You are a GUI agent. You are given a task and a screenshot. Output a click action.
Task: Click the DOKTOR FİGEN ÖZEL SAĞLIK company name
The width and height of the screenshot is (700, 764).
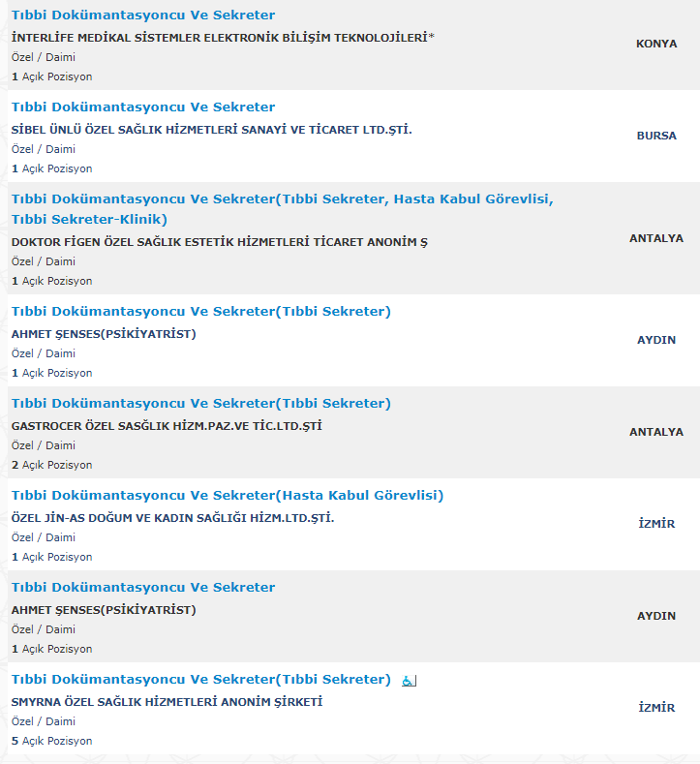tap(219, 242)
